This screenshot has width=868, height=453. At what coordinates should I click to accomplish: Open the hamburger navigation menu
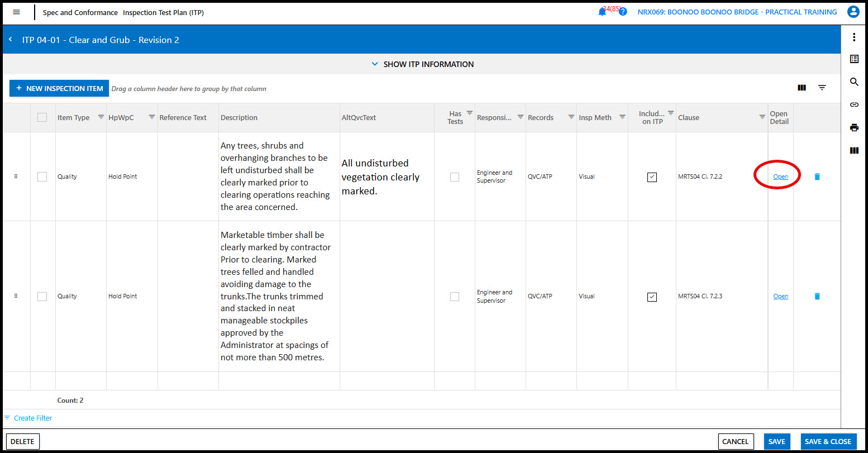[16, 12]
